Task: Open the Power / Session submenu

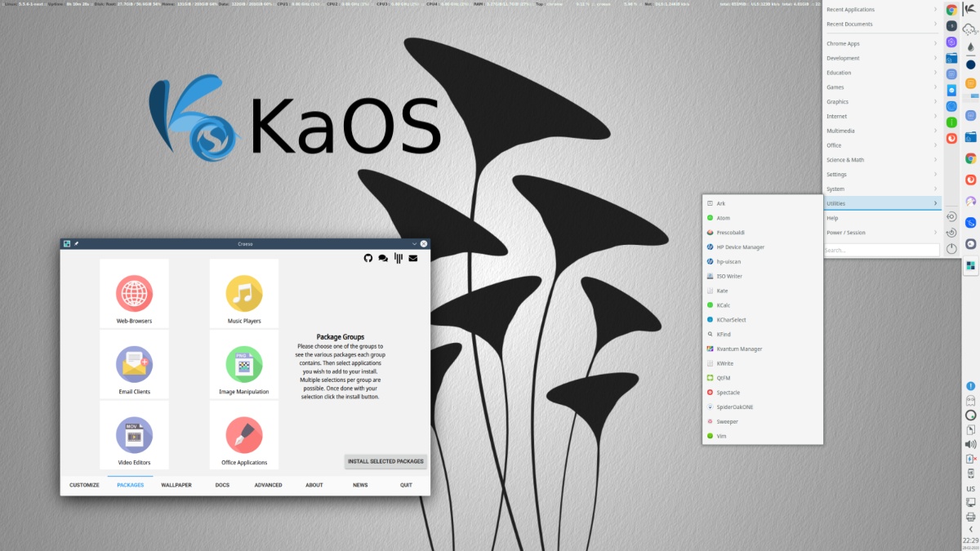Action: tap(882, 233)
